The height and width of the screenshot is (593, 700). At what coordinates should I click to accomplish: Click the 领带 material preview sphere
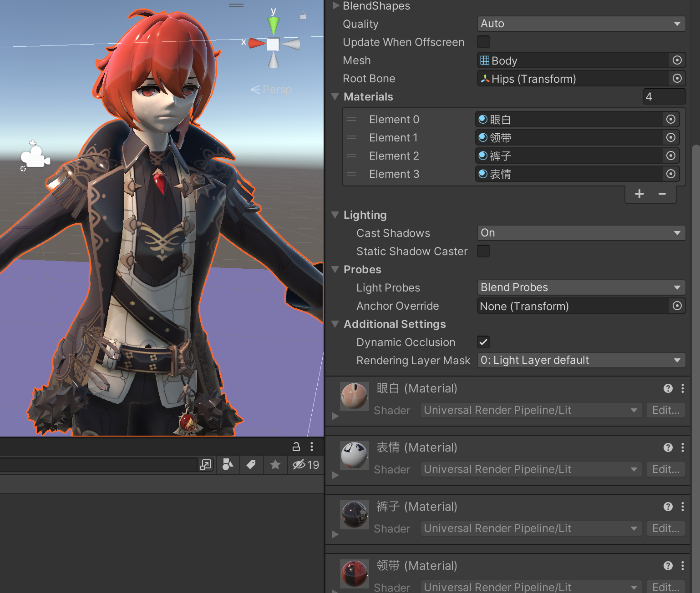point(355,573)
